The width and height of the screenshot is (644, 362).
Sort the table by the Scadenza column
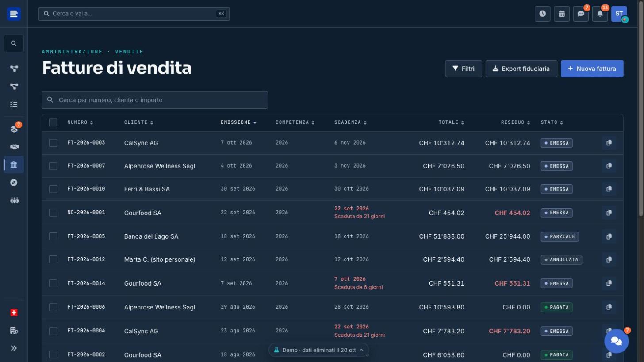(350, 122)
